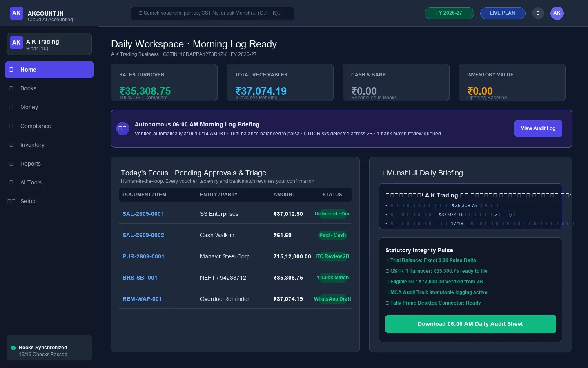Select Home in the sidebar
588x368 pixels.
click(49, 70)
